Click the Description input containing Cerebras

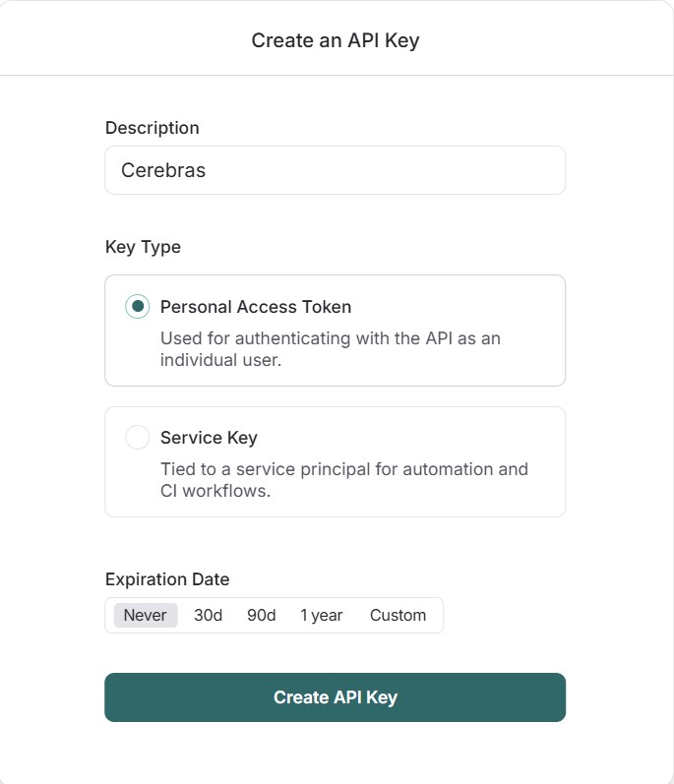click(x=335, y=170)
